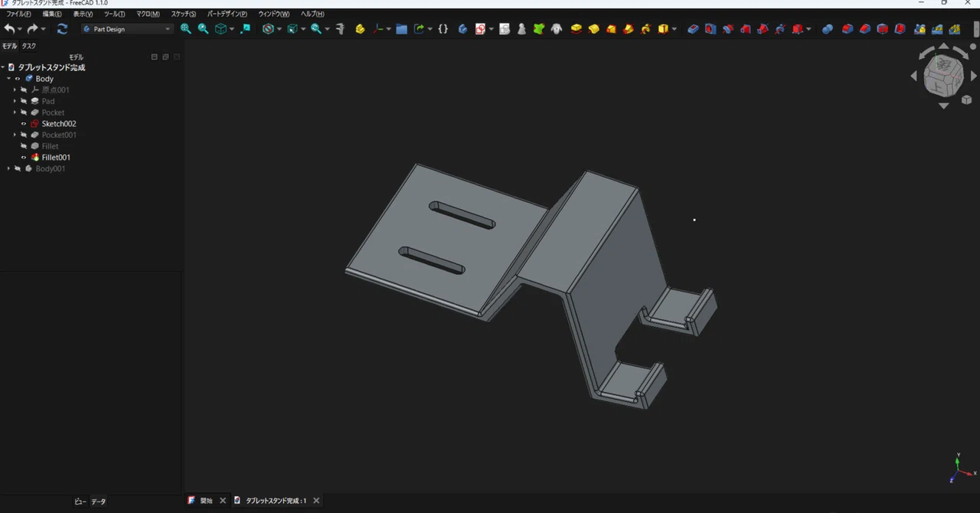The height and width of the screenshot is (513, 980).
Task: Expand the Pocket001 tree node
Action: point(15,135)
